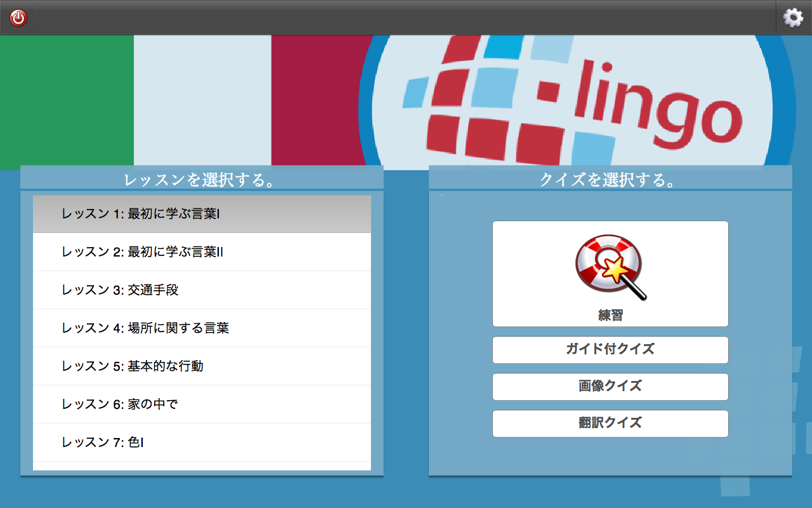Image resolution: width=812 pixels, height=508 pixels.
Task: Choose レッスン 4: 場所に関する言葉
Action: click(x=202, y=328)
